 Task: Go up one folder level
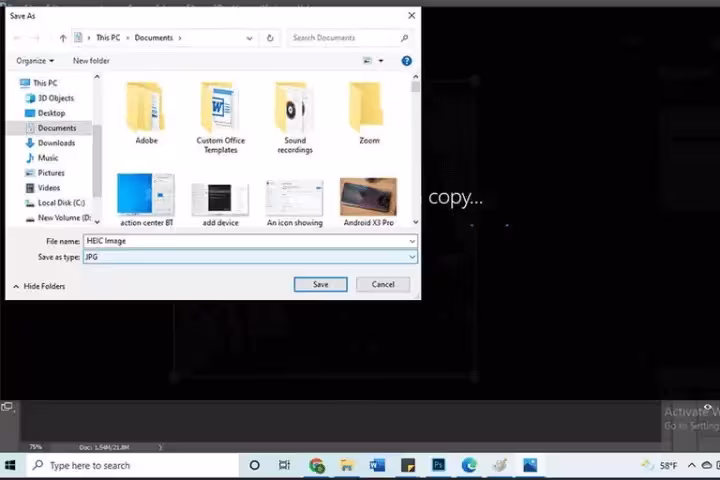(63, 38)
